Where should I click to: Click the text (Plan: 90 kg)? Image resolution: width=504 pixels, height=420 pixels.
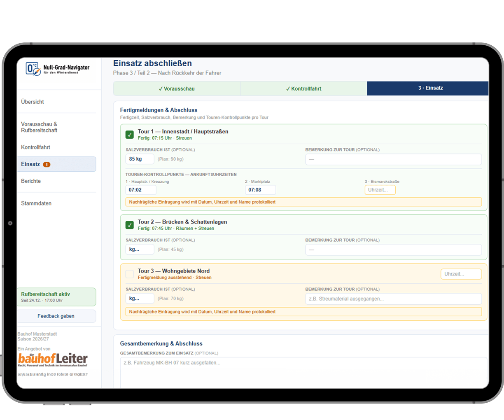(170, 159)
